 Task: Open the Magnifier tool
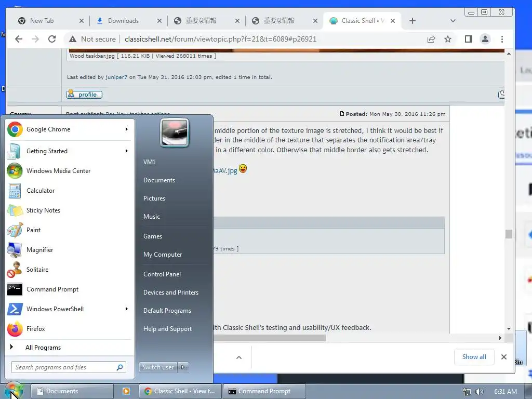coord(70,250)
